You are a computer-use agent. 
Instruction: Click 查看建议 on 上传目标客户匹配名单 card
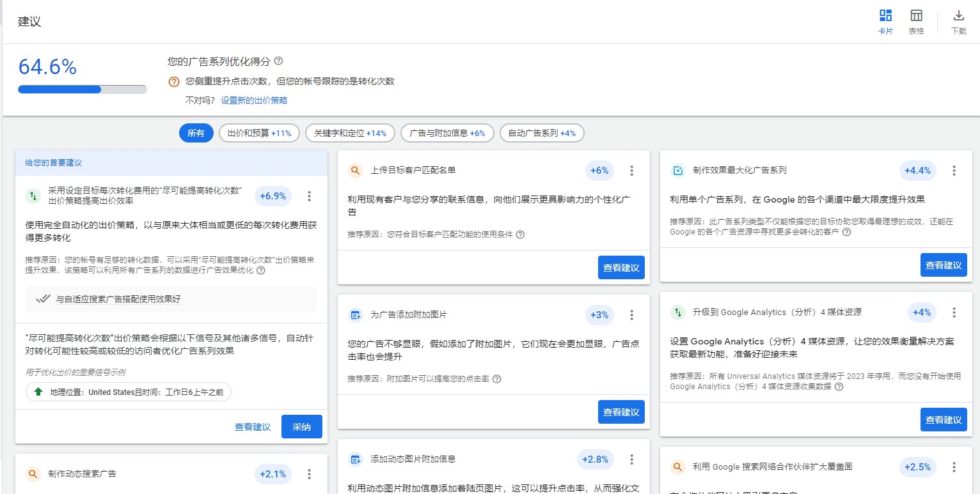[621, 268]
